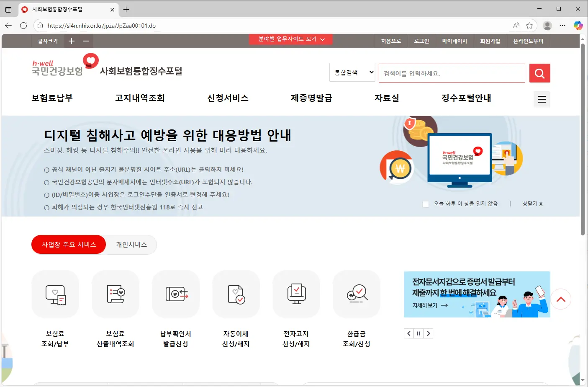The height and width of the screenshot is (387, 588).
Task: Open the 보험료납부 navigation menu
Action: [52, 98]
